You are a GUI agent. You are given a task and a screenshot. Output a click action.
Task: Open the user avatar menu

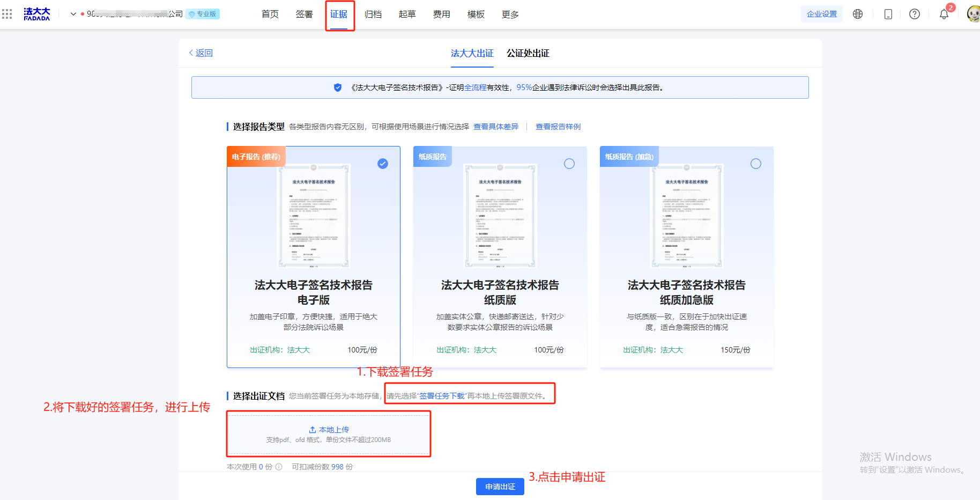(x=974, y=14)
